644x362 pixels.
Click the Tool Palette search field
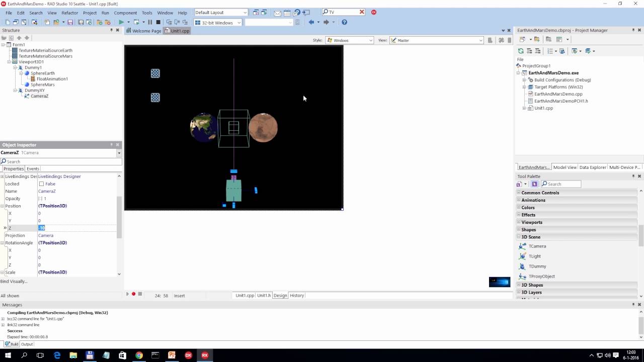point(561,184)
